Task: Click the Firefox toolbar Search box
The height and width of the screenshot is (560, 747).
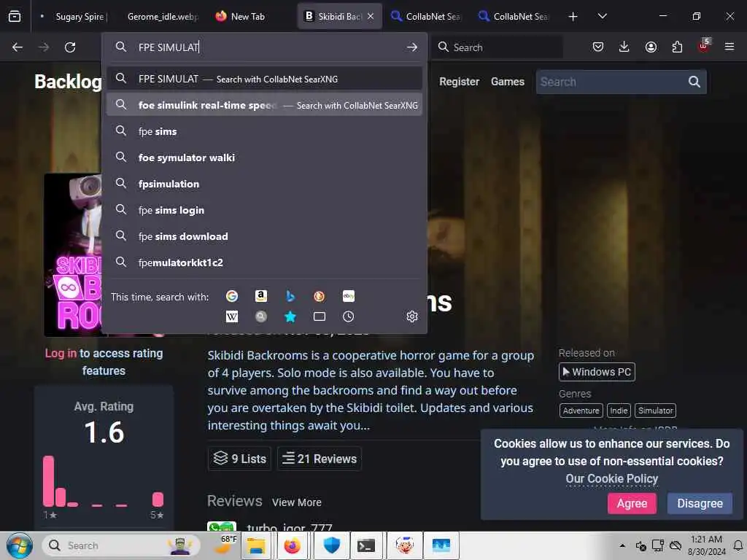Action: point(498,47)
